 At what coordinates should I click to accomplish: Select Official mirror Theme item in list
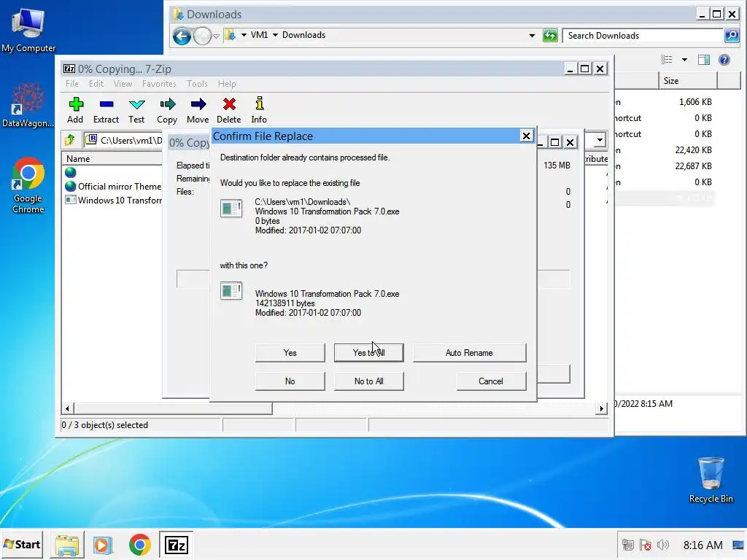click(x=114, y=186)
